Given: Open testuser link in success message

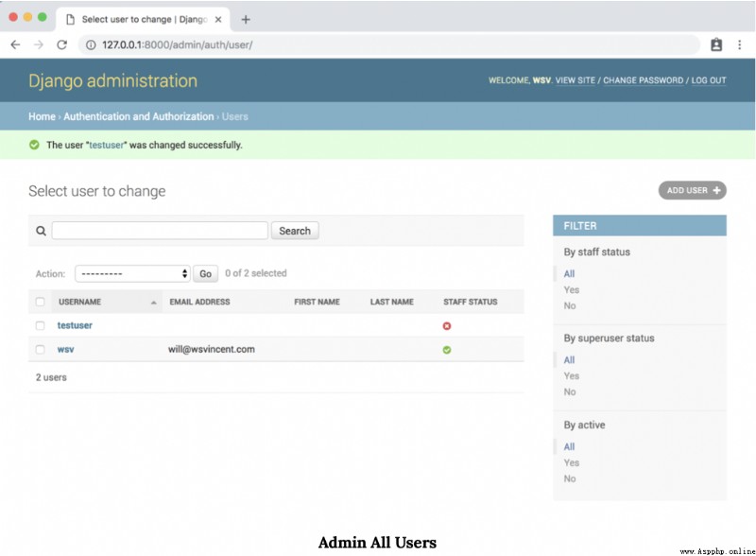Looking at the screenshot, I should pos(107,145).
